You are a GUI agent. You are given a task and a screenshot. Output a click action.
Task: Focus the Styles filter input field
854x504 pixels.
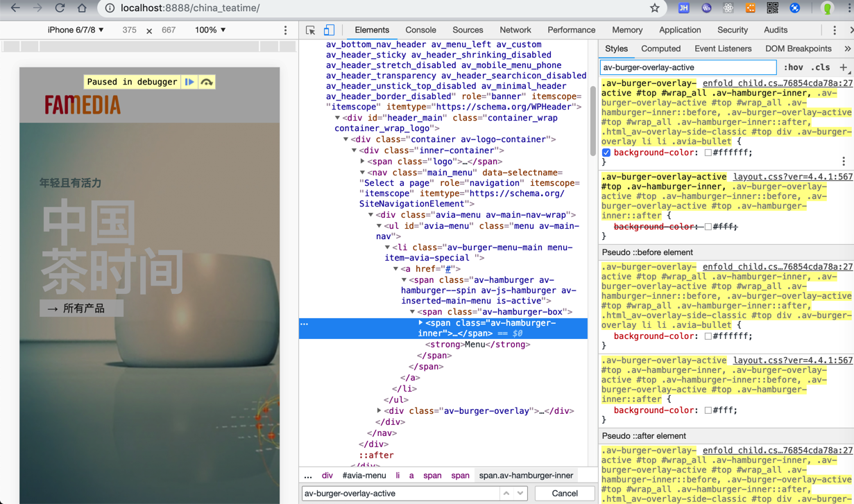(x=688, y=67)
